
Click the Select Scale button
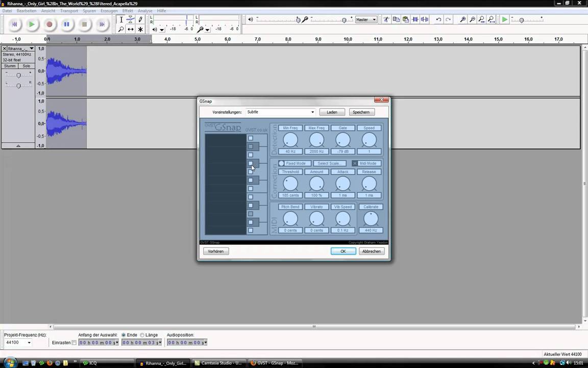329,164
